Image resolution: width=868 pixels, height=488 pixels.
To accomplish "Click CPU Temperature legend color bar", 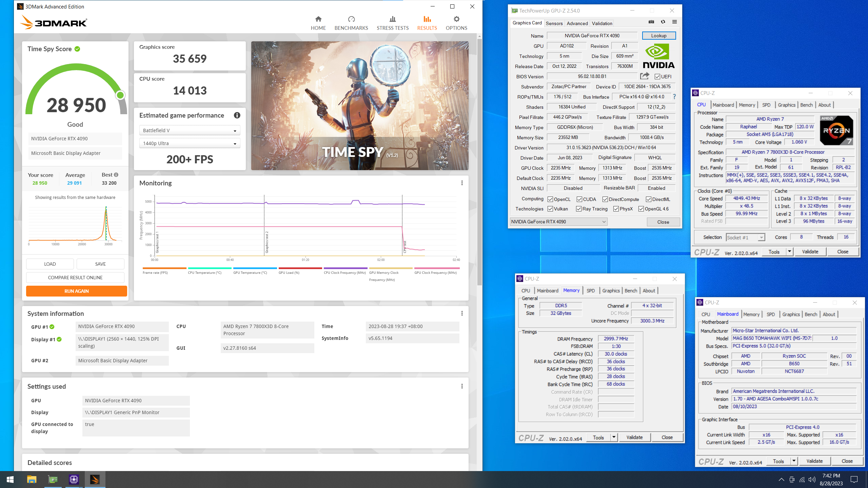I will point(210,268).
